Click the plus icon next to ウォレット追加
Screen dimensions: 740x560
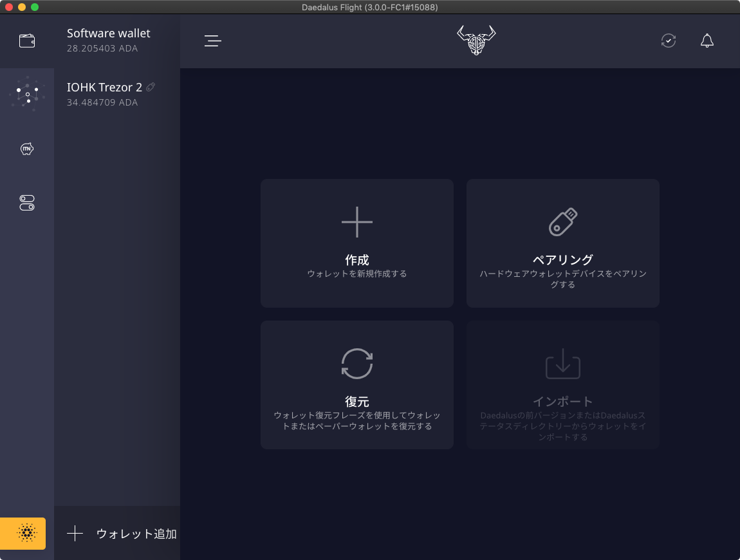click(75, 534)
